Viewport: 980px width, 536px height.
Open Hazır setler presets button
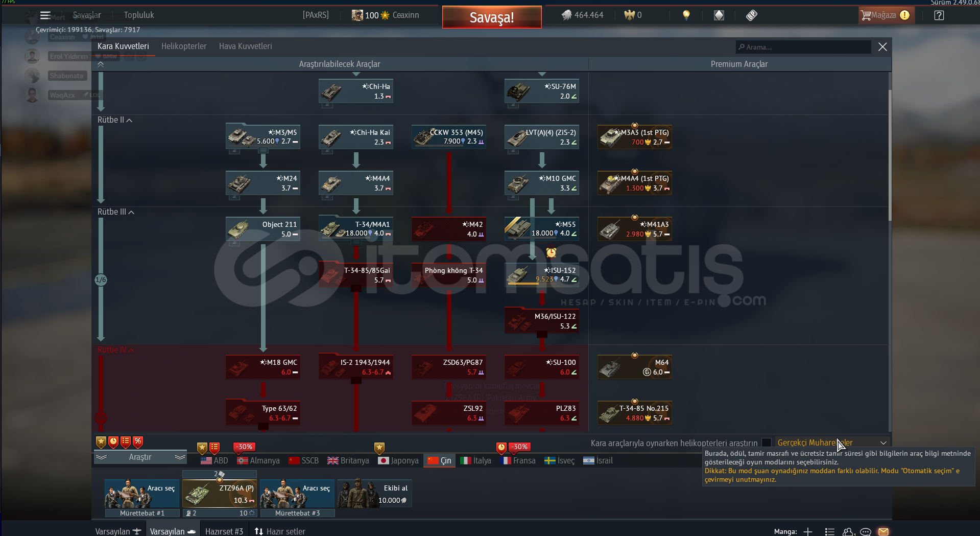point(280,531)
